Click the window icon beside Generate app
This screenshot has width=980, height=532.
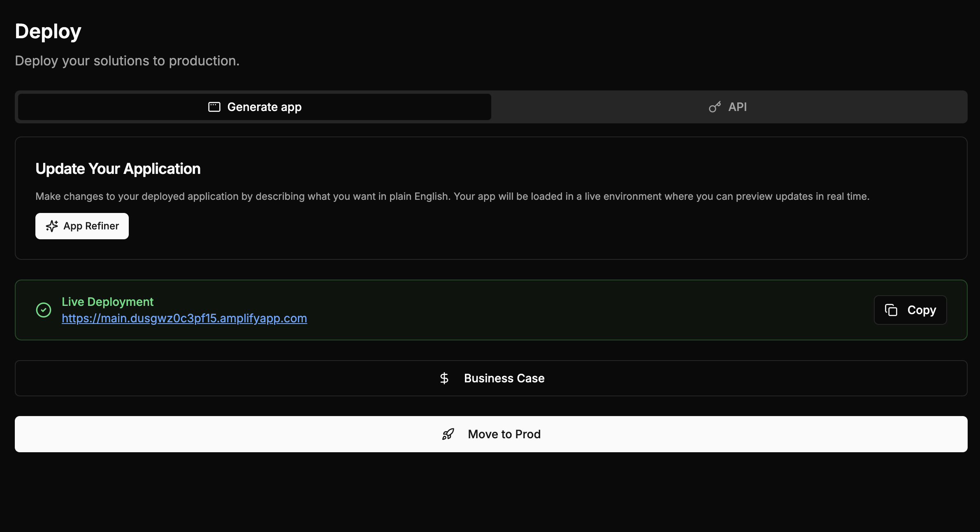pos(214,107)
